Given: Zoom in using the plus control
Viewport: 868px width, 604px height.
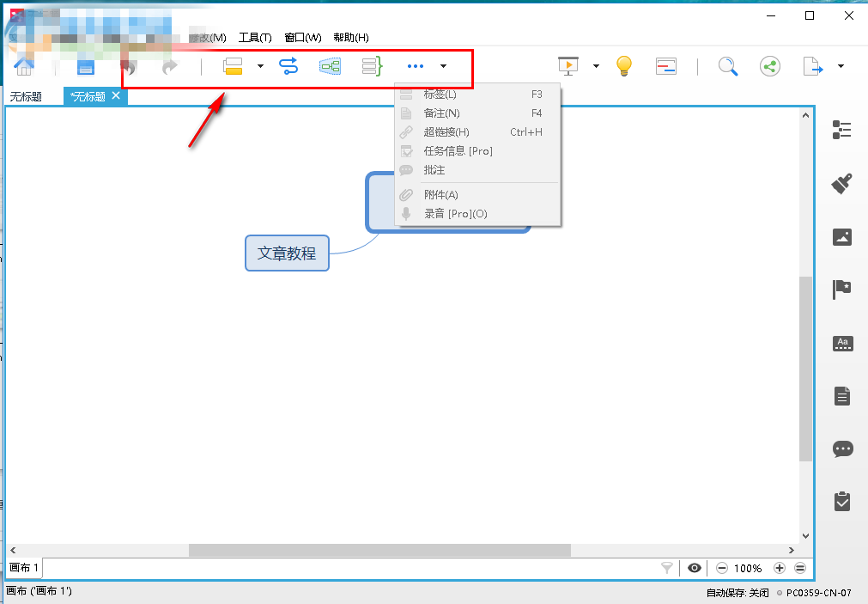Looking at the screenshot, I should [780, 568].
